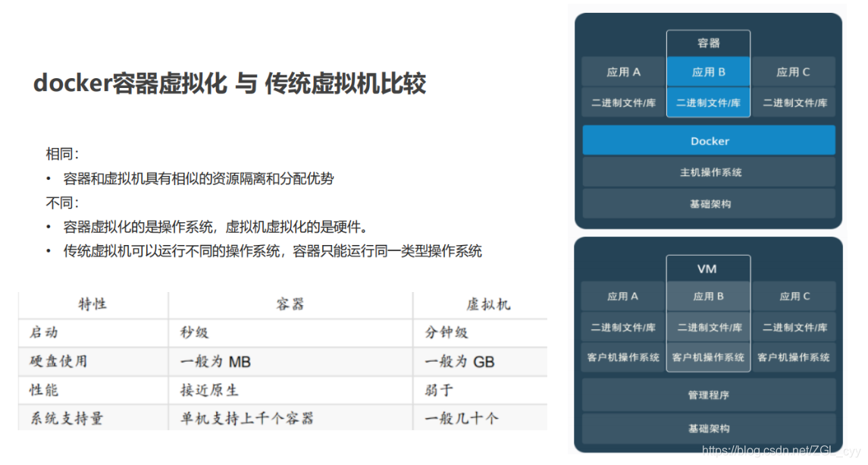Click '客户机操作系统' under 应用 A in VM diagram
Viewport: 868px width, 465px height.
(x=623, y=357)
